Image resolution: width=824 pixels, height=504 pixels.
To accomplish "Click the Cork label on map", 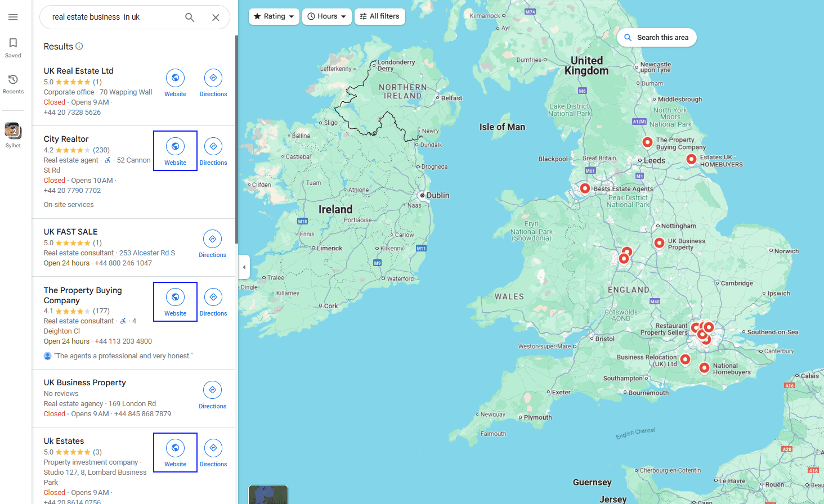I will [331, 306].
